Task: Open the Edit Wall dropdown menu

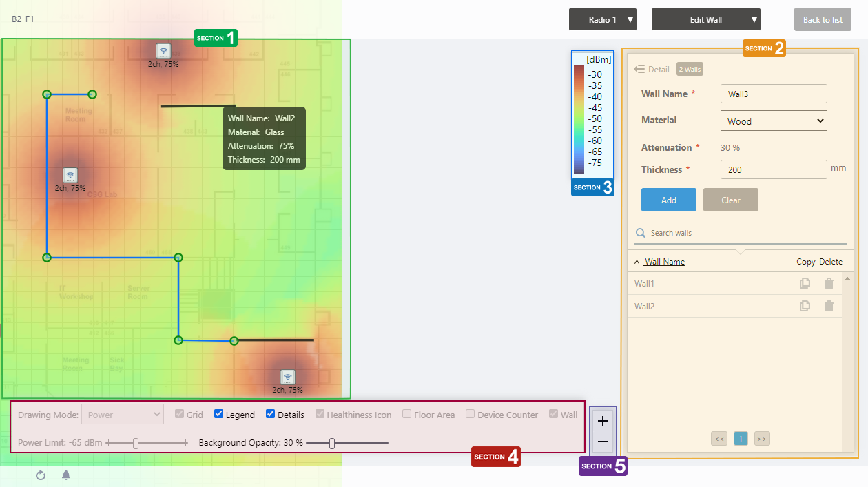Action: (x=705, y=20)
